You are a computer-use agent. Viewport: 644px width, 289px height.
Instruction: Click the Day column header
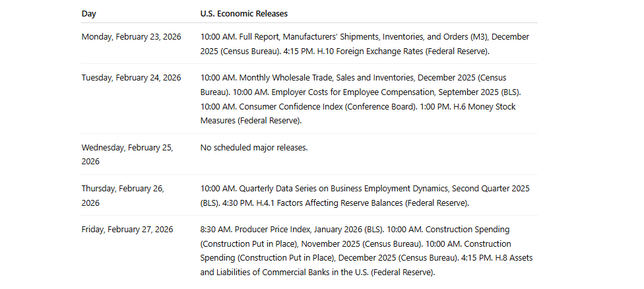[88, 14]
